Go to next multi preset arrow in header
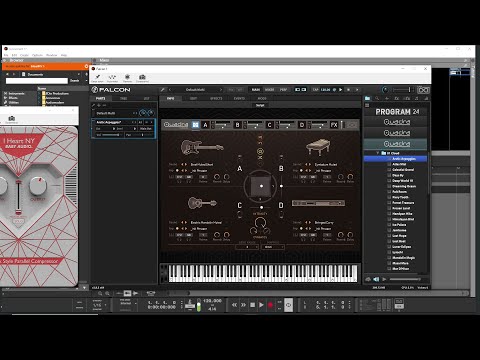The height and width of the screenshot is (360, 480). (x=220, y=90)
